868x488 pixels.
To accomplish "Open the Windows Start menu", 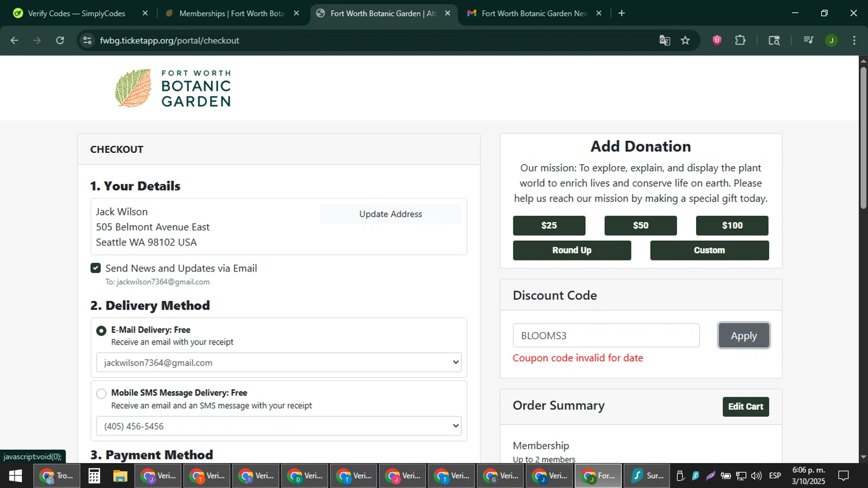I will 16,476.
